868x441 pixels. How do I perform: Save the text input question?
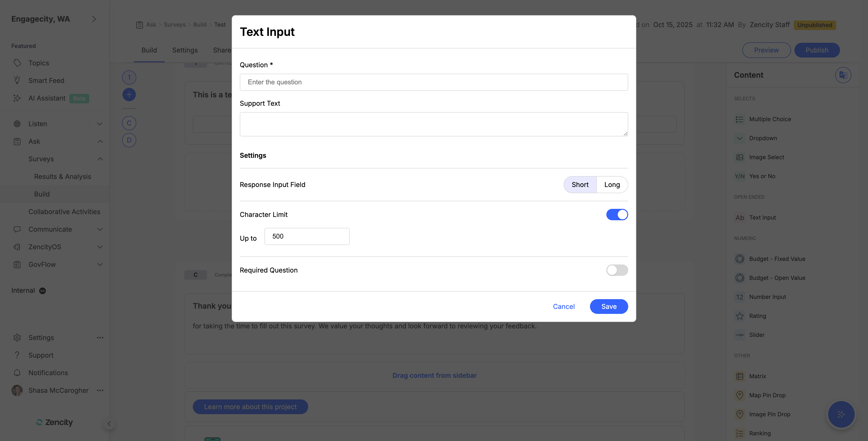pyautogui.click(x=609, y=307)
